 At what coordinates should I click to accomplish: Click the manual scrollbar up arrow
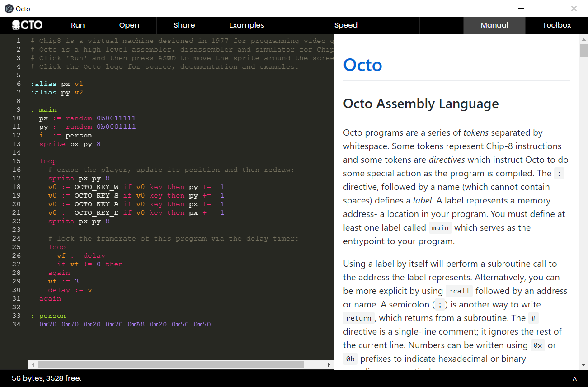coord(583,39)
